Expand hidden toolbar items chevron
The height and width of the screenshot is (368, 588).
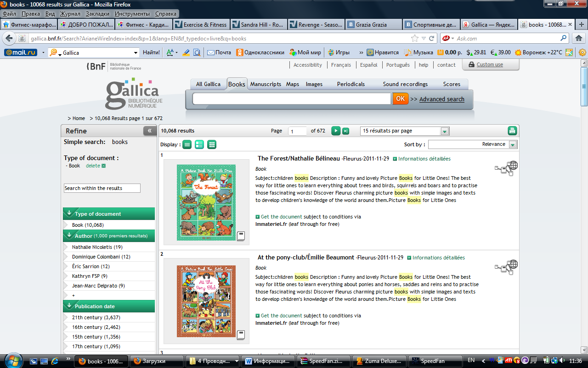pos(361,52)
